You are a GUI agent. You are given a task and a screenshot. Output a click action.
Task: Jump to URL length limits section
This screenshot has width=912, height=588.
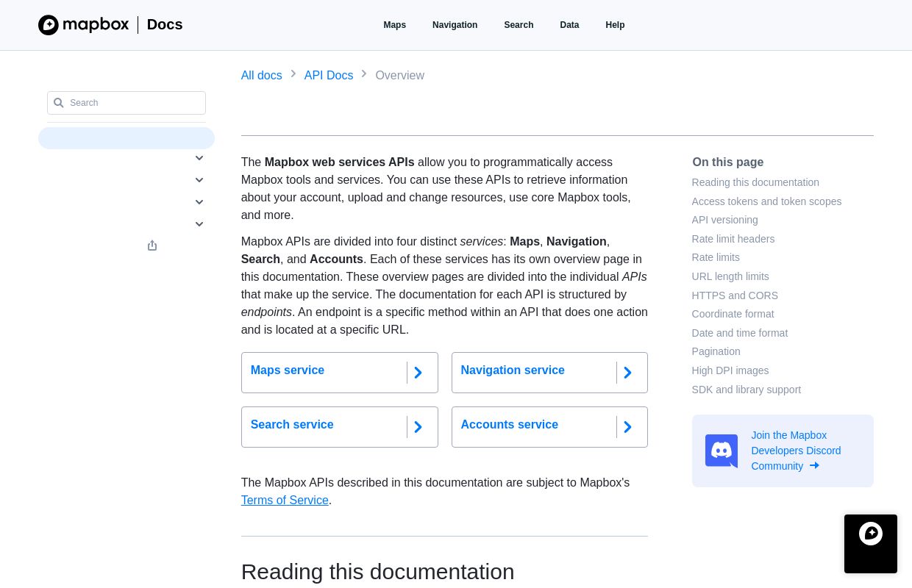tap(730, 276)
